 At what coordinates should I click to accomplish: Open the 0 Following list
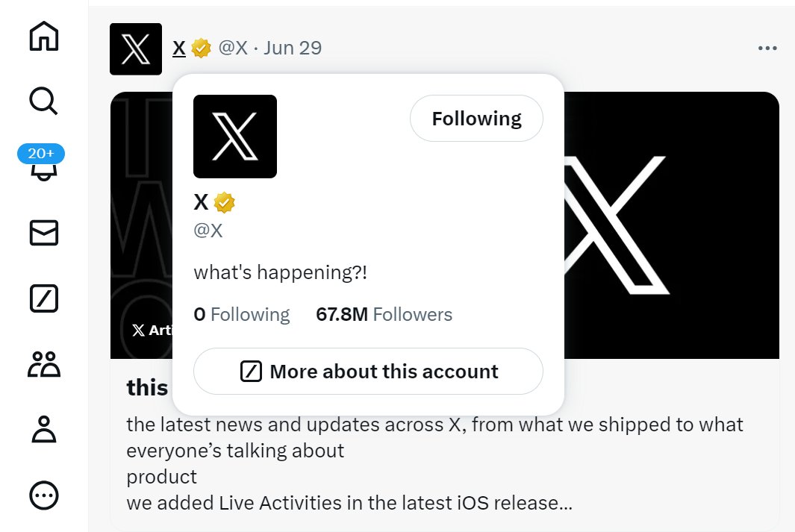click(241, 315)
